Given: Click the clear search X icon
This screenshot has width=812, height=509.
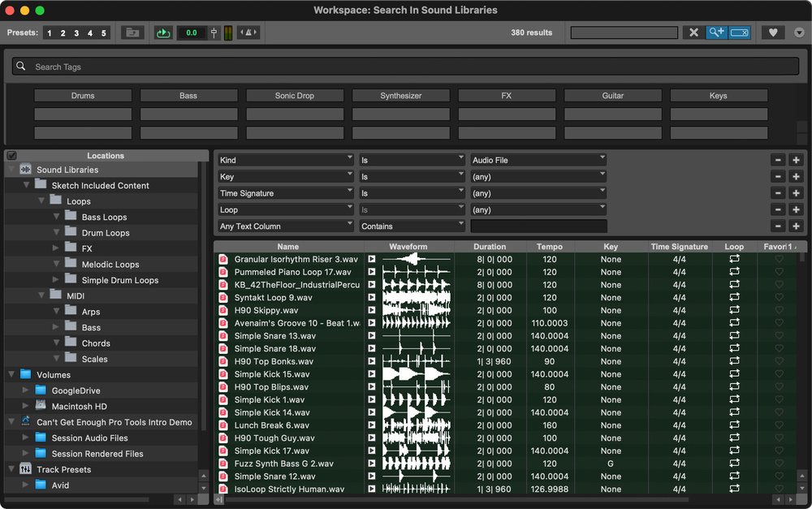Looking at the screenshot, I should [x=693, y=32].
